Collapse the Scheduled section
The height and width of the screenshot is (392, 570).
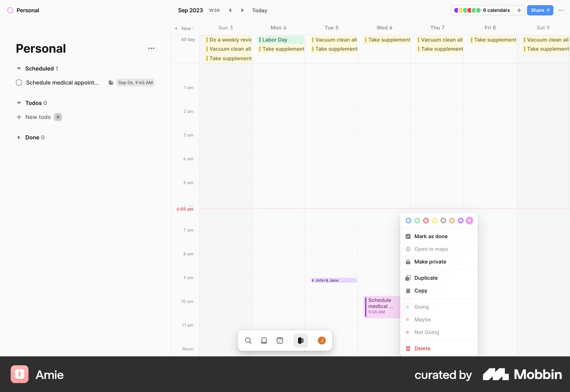pyautogui.click(x=19, y=68)
